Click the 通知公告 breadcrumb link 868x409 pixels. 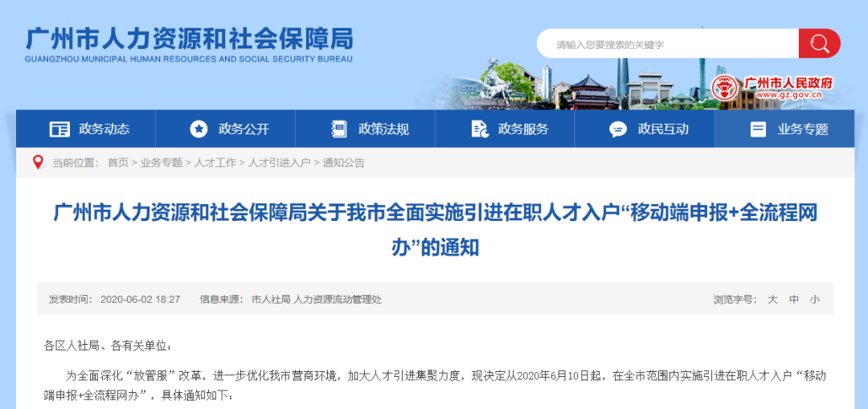[x=344, y=162]
